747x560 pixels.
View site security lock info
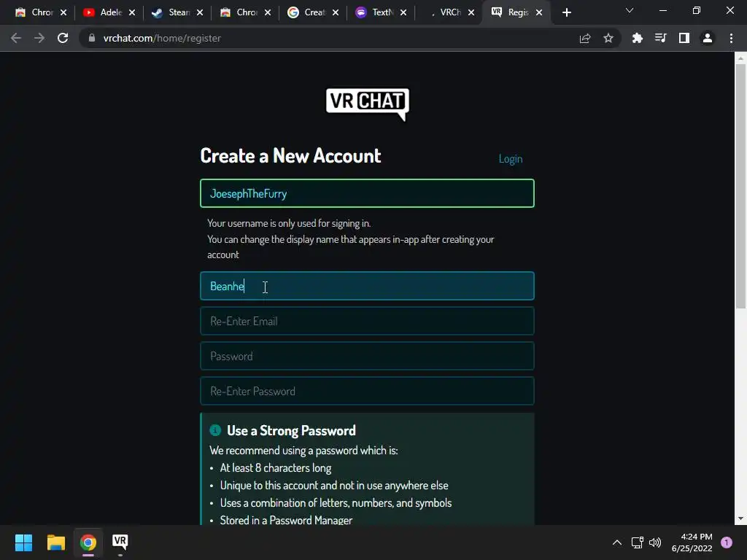click(91, 38)
